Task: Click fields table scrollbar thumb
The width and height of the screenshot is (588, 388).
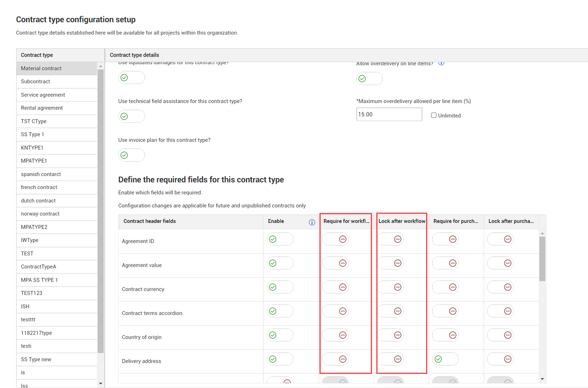Action: (542, 259)
